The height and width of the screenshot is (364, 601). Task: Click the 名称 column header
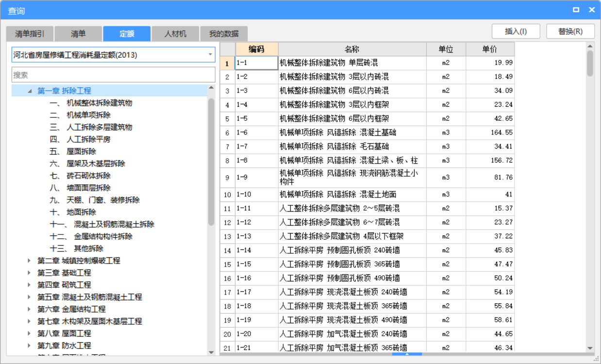[x=352, y=49]
